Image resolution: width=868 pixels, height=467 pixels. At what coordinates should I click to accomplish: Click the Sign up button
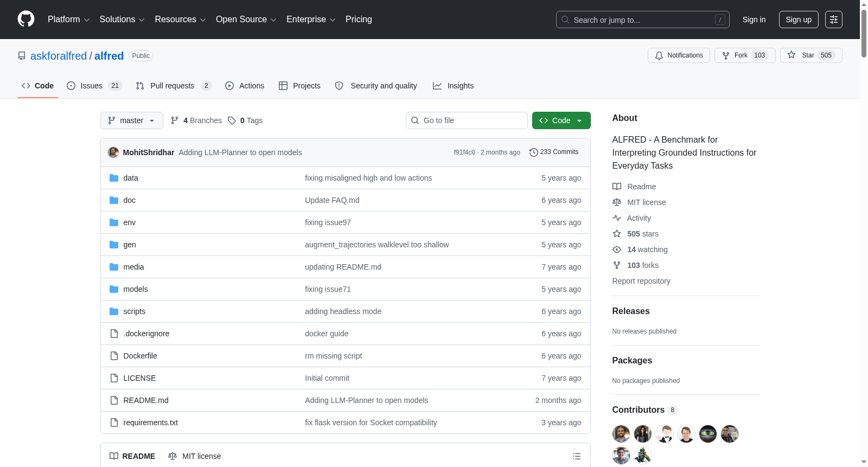(799, 20)
